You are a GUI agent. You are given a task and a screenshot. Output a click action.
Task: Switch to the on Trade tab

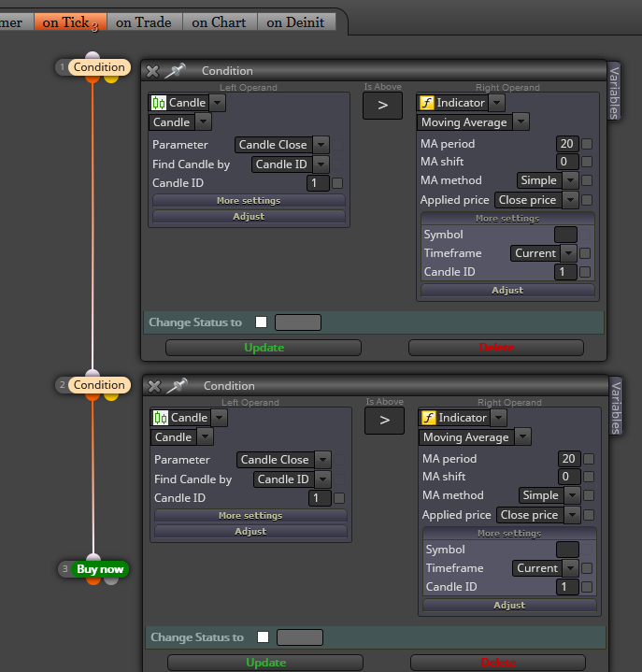point(144,22)
